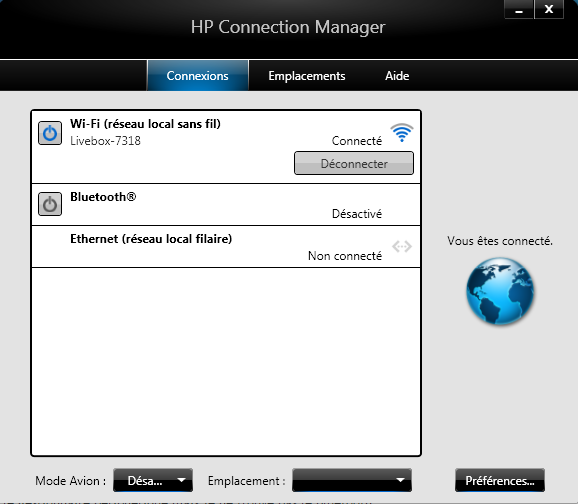Viewport: 578px width, 504px height.
Task: Click the Ethernet connection arrows icon
Action: click(402, 246)
